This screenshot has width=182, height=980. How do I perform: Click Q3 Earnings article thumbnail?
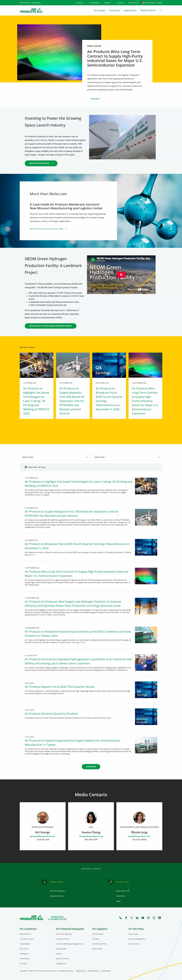(146, 690)
